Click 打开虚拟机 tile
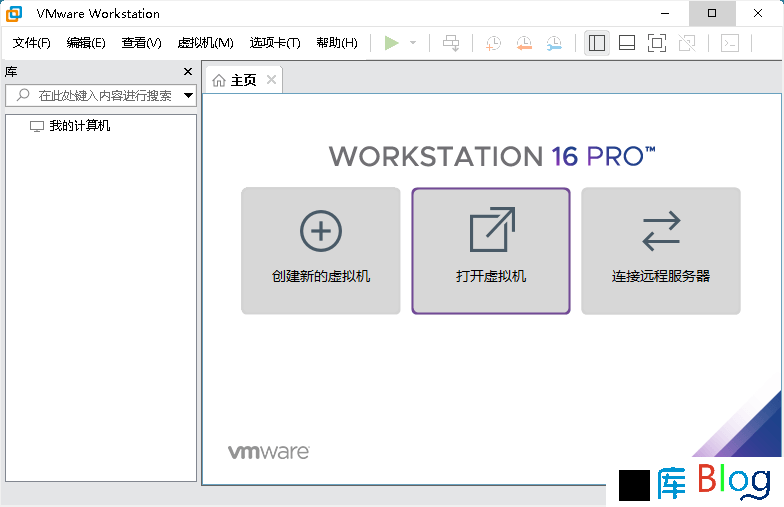 point(491,250)
